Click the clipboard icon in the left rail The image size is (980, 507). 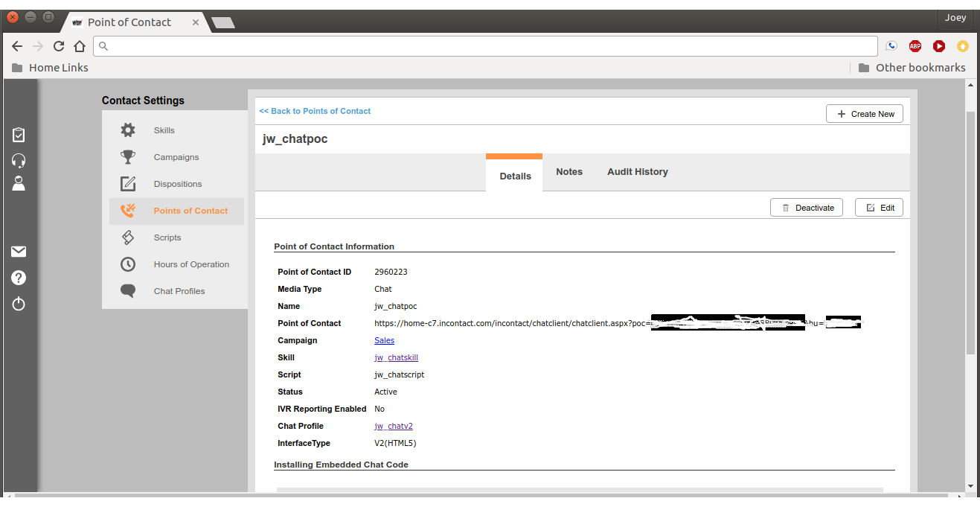point(19,135)
